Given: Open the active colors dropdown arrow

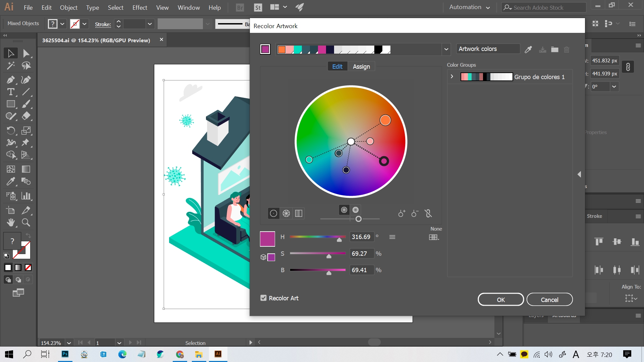Looking at the screenshot, I should 446,49.
